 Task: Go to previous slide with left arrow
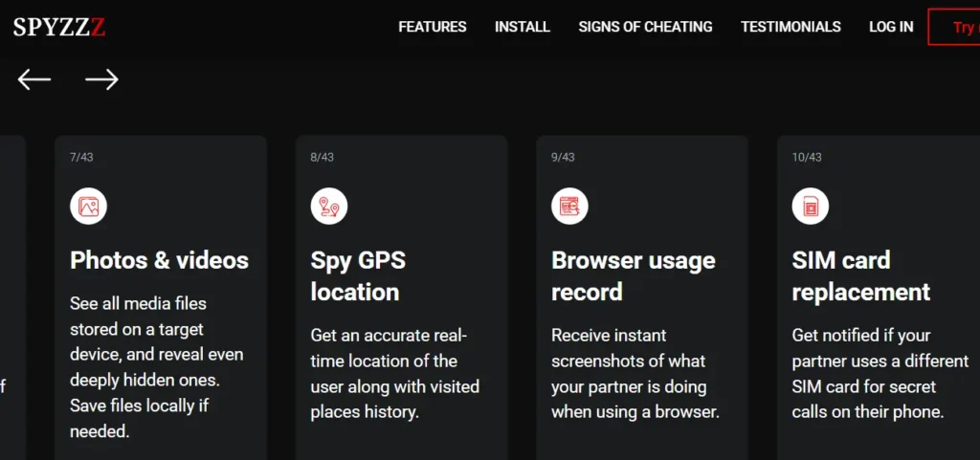[34, 79]
